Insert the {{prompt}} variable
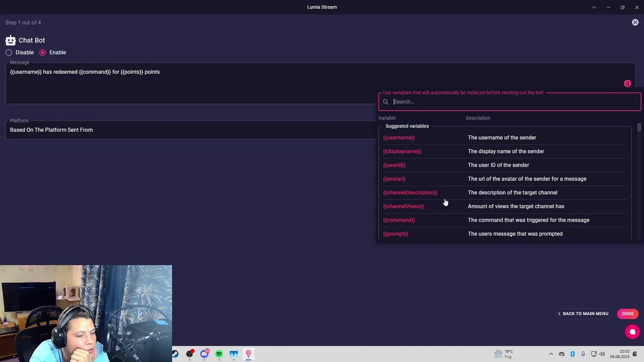This screenshot has height=362, width=644. [395, 234]
